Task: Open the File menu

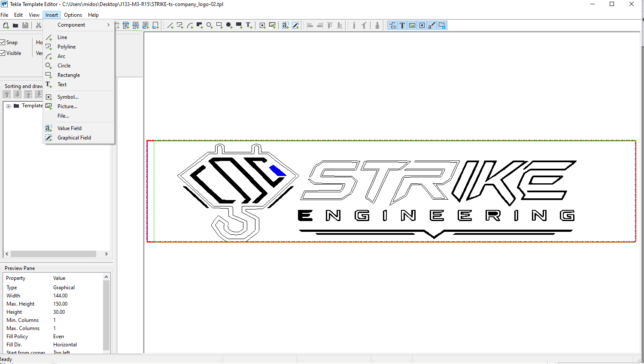Action: [4, 15]
